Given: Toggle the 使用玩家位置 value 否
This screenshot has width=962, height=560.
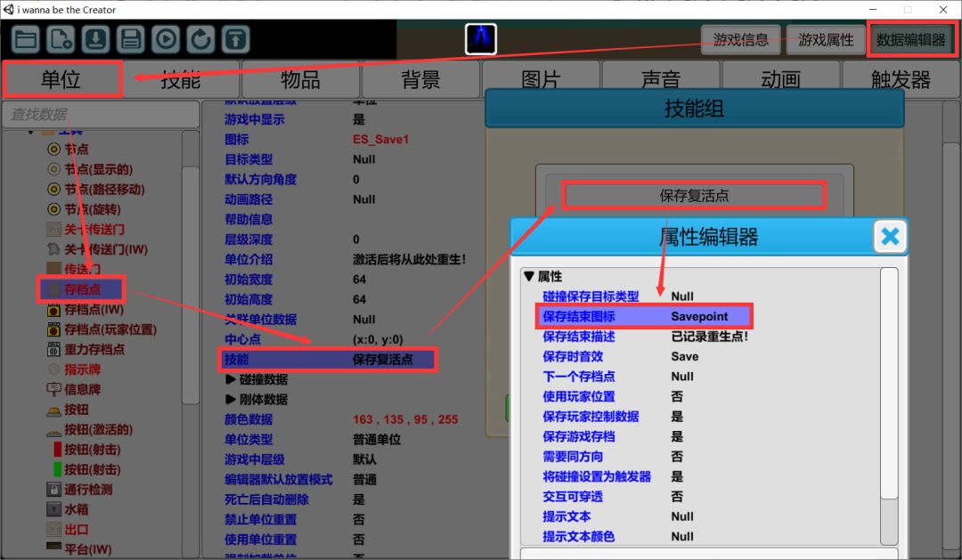Looking at the screenshot, I should (677, 396).
